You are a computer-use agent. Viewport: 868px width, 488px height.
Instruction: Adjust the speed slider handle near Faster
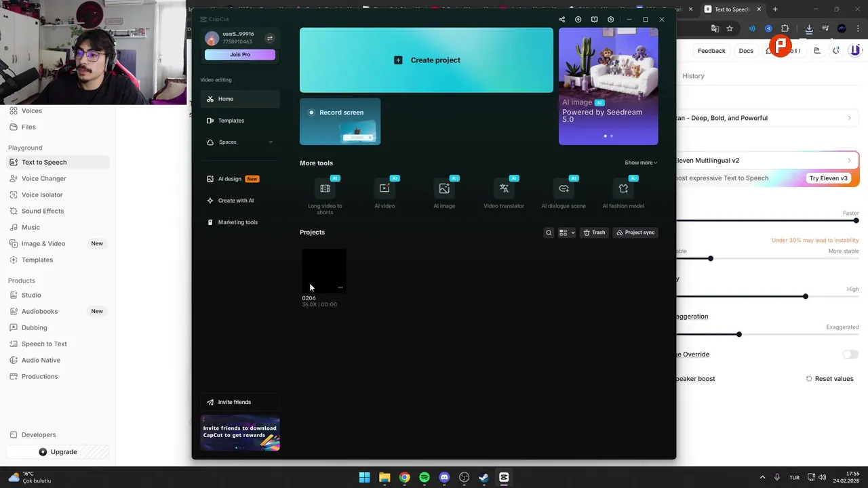[x=856, y=220]
